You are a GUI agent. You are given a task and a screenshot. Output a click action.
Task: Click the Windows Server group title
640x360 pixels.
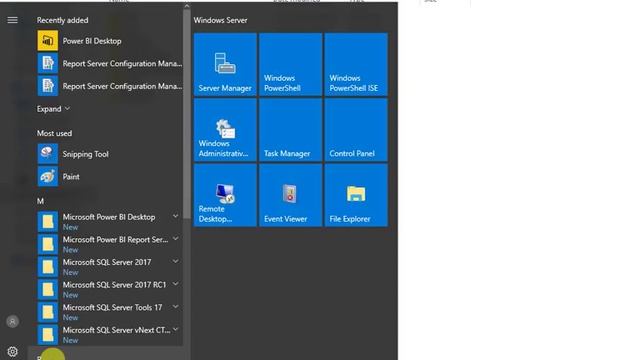[x=220, y=20]
